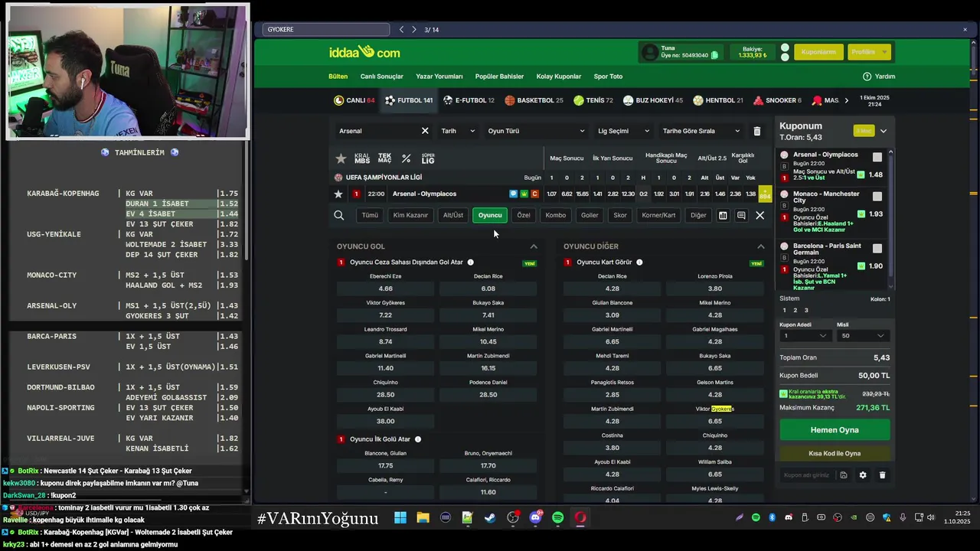Select the favorites star filter above the league header
This screenshot has height=551, width=980.
point(341,158)
